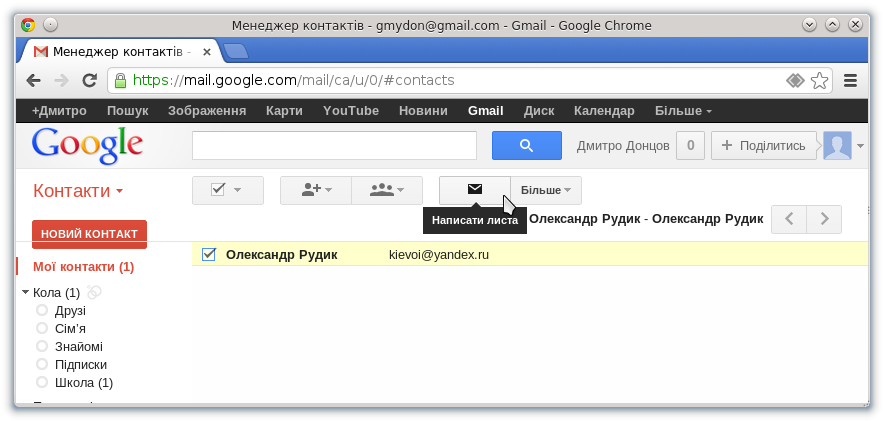Viewport: 886px width, 421px height.
Task: Click the blue search magnifier button
Action: [527, 146]
